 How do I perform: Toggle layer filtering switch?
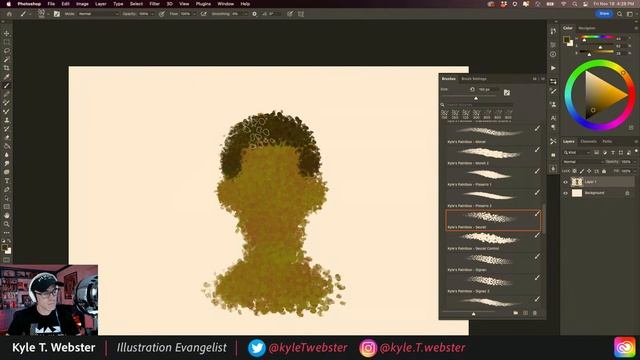click(x=636, y=151)
